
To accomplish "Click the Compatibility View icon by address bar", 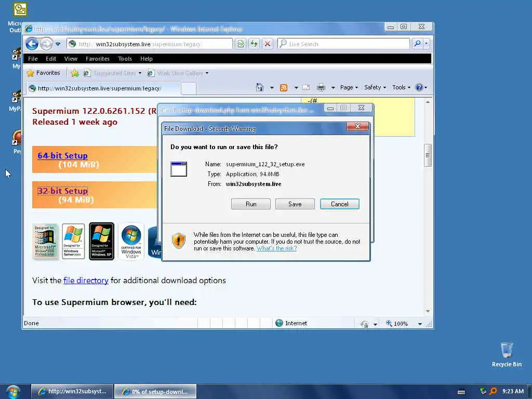I will 241,44.
